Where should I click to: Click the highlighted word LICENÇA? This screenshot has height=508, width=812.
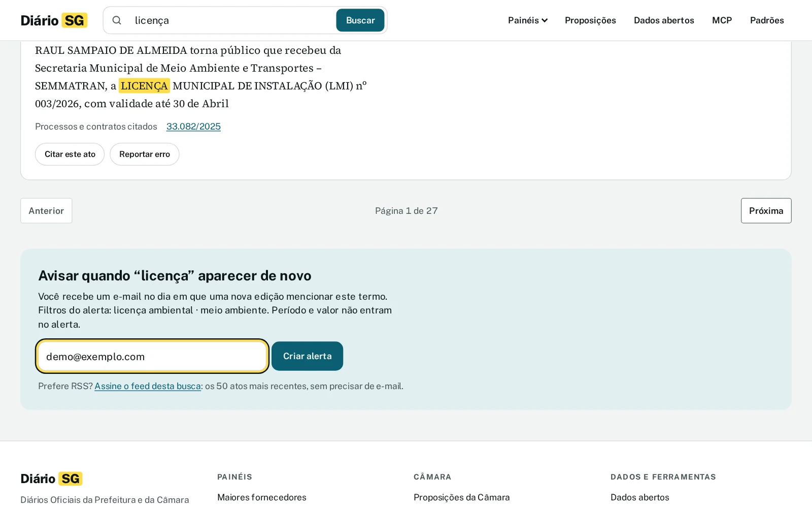(144, 86)
